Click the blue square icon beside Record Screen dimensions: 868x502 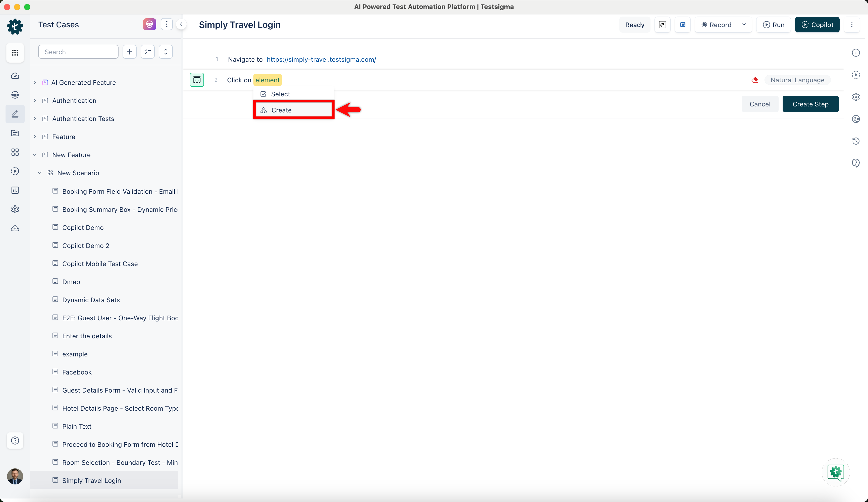click(x=683, y=24)
